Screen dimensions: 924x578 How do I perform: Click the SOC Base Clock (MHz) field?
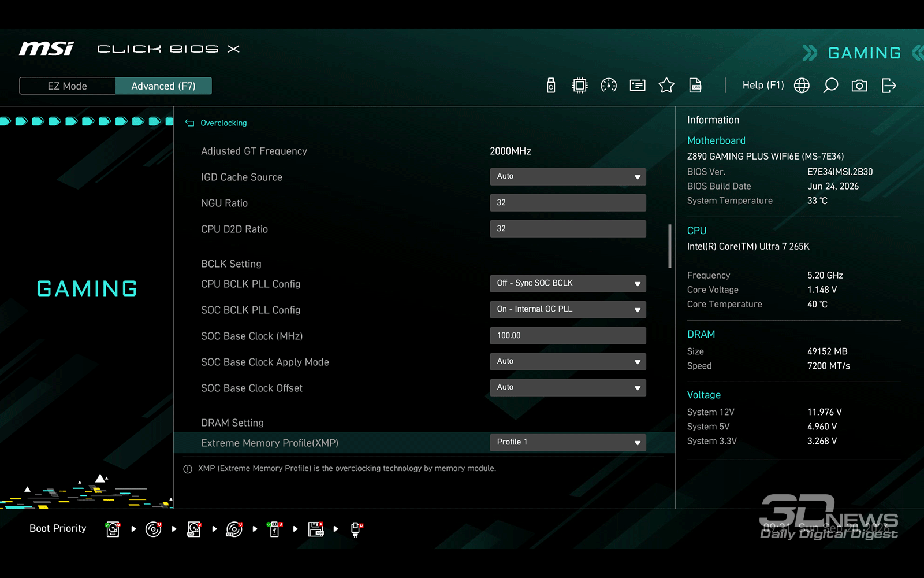pos(568,336)
